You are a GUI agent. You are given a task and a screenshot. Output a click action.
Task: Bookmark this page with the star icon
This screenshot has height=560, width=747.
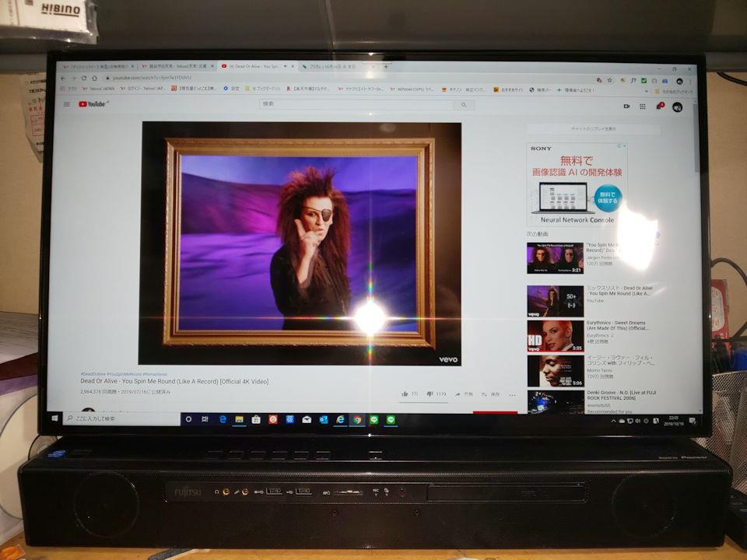point(609,80)
